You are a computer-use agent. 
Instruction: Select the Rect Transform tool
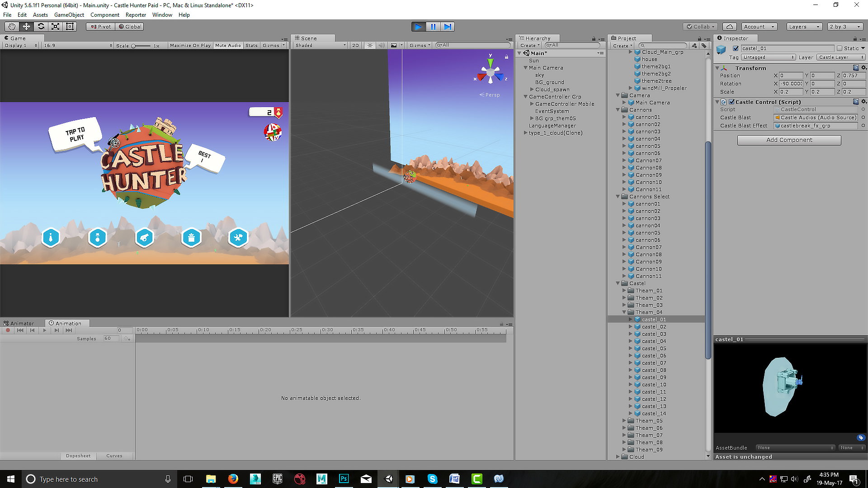(x=70, y=27)
